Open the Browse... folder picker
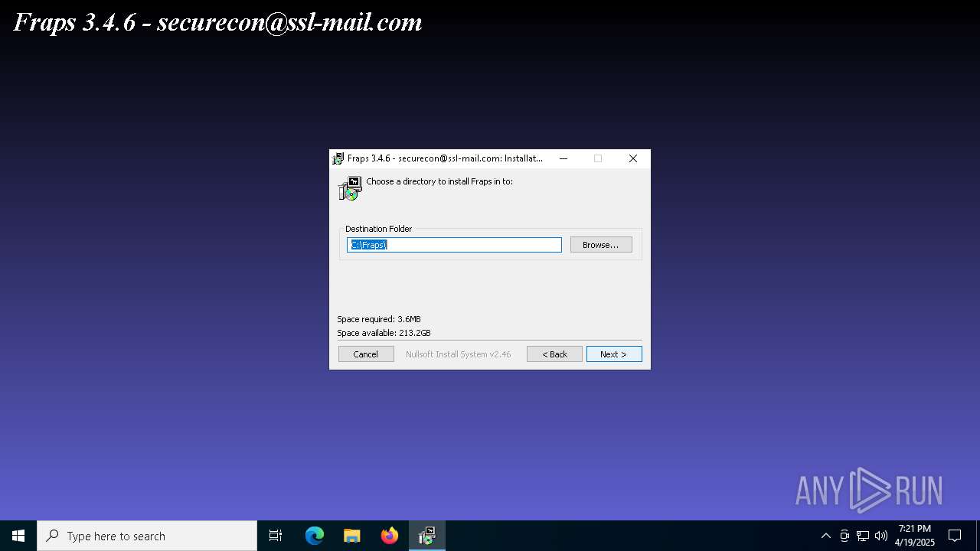 tap(601, 245)
